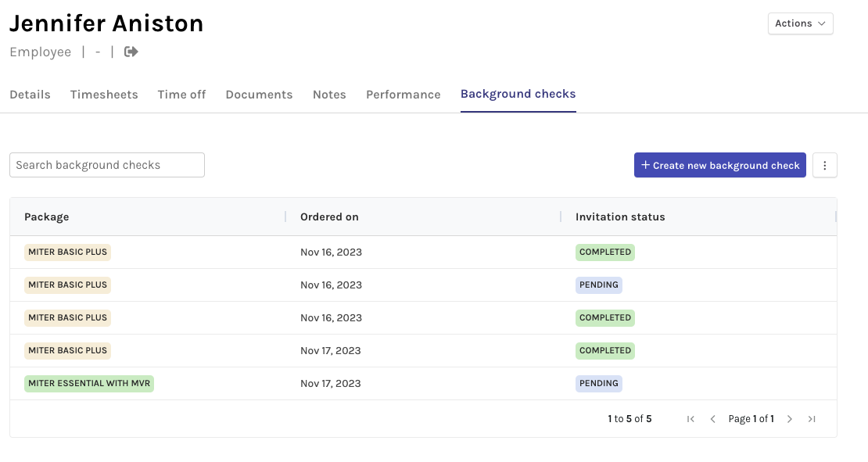The image size is (868, 462).
Task: Open the Actions dropdown
Action: [x=801, y=23]
